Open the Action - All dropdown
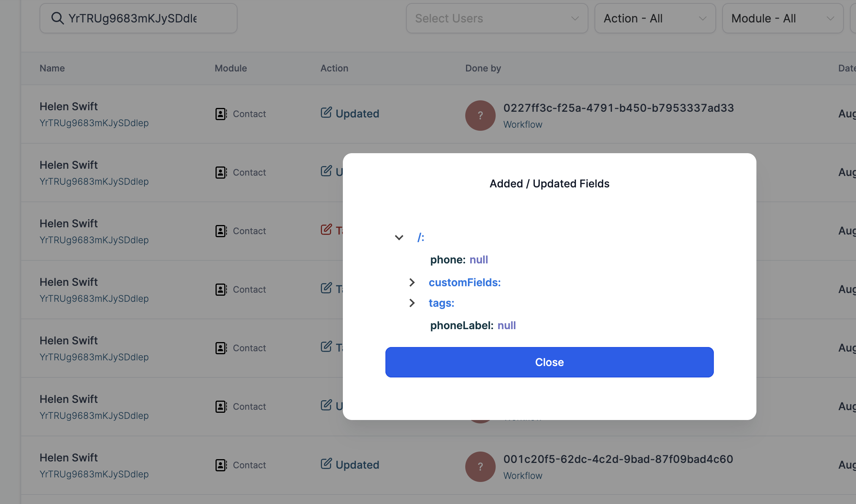This screenshot has height=504, width=856. [x=655, y=18]
